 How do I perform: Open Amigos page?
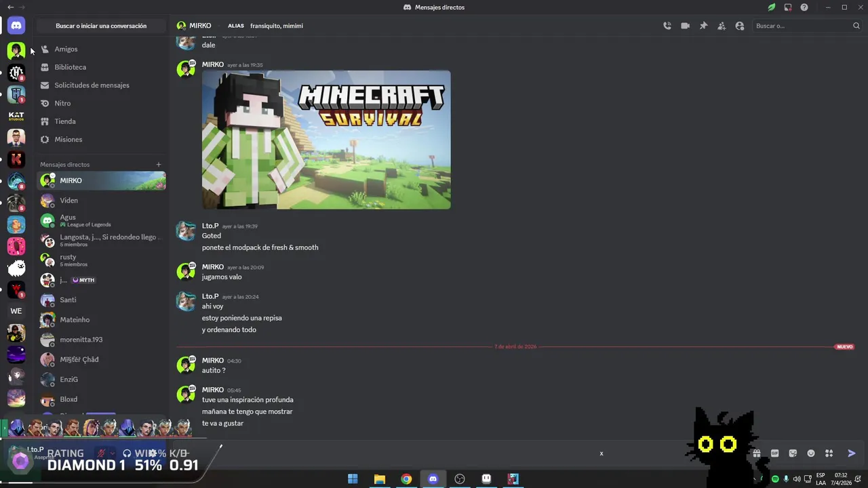101,49
